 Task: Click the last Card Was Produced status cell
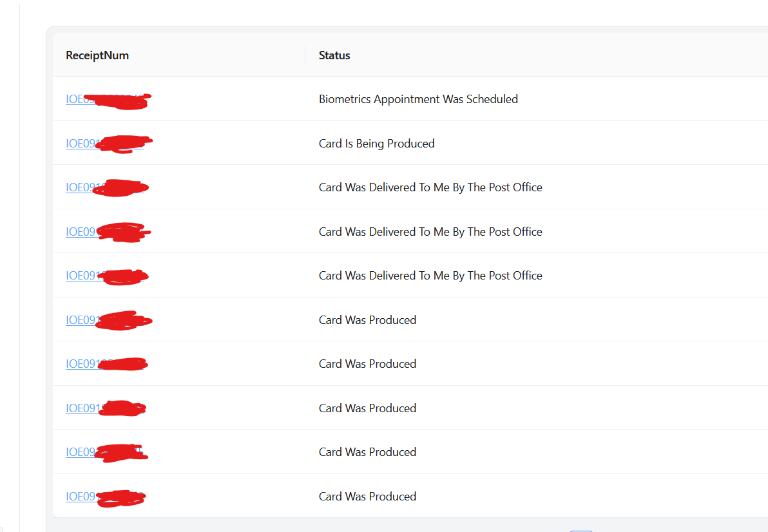[367, 497]
